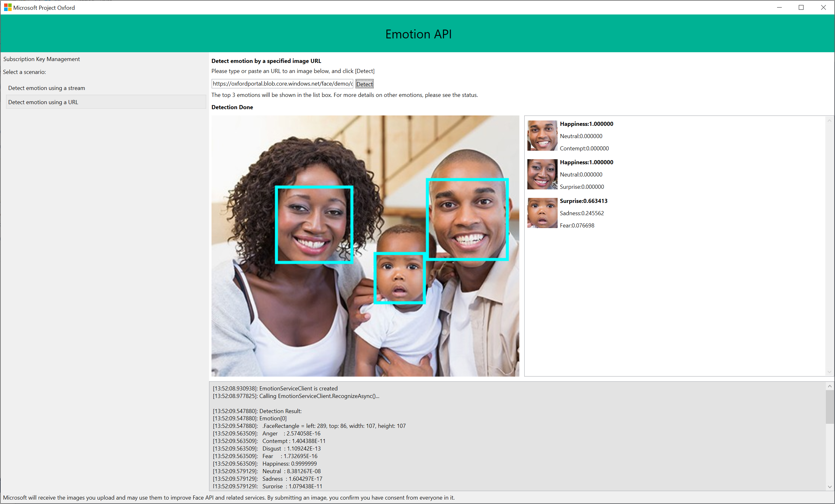835x504 pixels.
Task: Choose Detect emotion using a stream
Action: (47, 88)
